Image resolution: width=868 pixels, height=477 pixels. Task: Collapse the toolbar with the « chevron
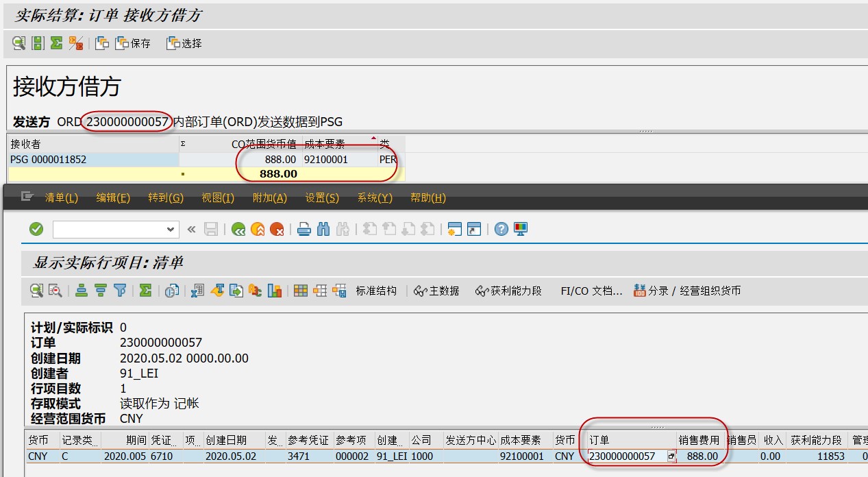(191, 228)
